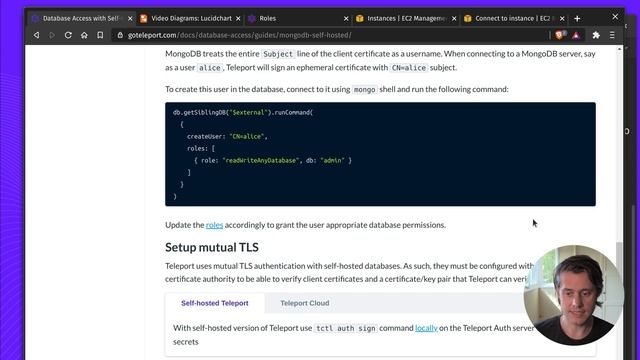This screenshot has width=640, height=360.
Task: Open the roles hyperlink
Action: point(214,225)
